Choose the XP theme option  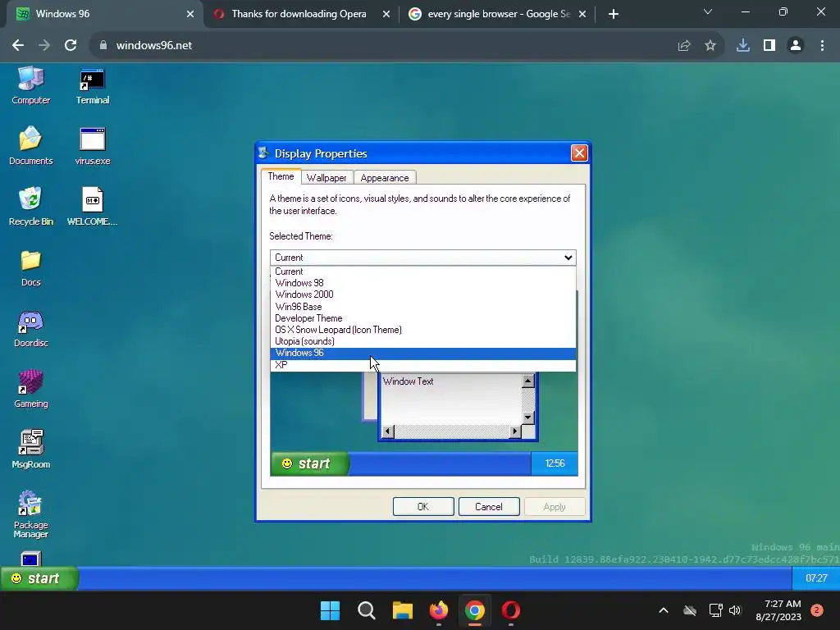(x=423, y=365)
